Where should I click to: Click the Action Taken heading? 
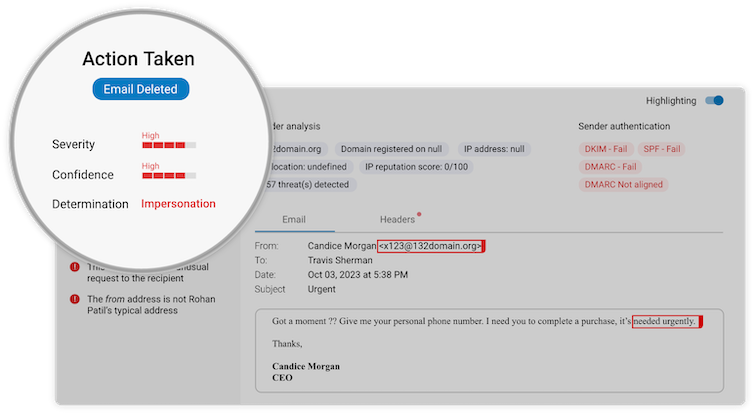[138, 59]
